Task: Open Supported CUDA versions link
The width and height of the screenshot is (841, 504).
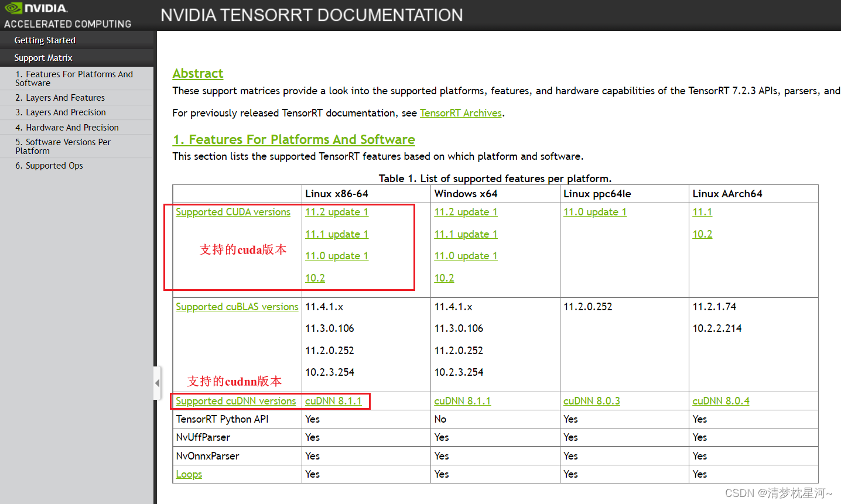Action: [233, 212]
